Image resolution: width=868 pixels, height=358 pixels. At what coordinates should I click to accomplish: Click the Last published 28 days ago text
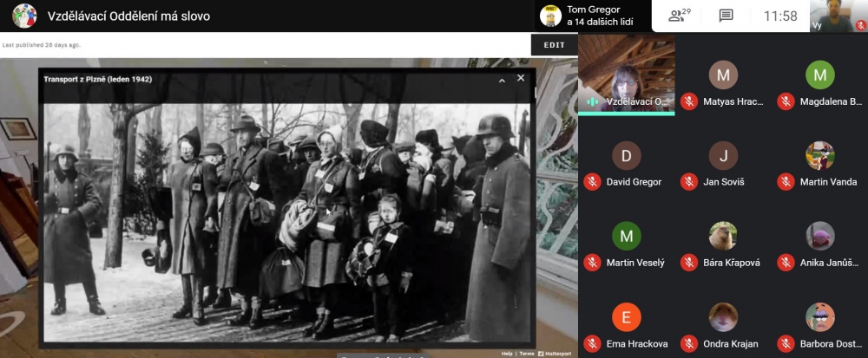coord(42,45)
